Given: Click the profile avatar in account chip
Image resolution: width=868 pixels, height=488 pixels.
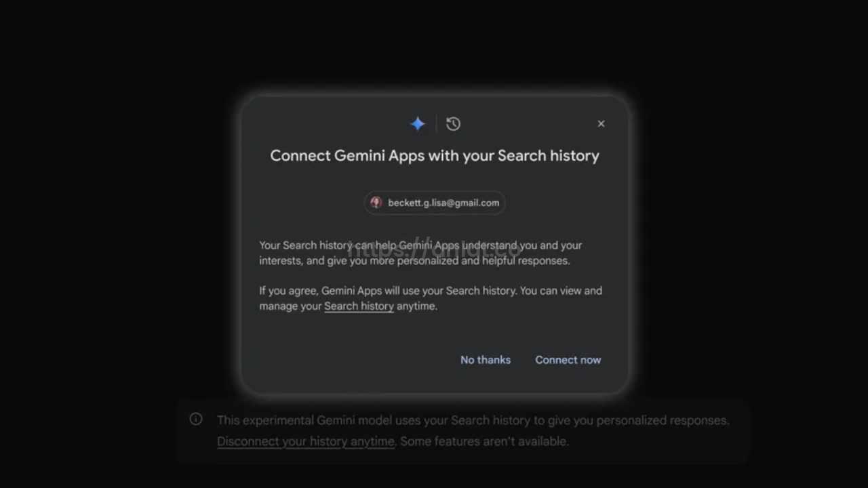Looking at the screenshot, I should point(376,203).
